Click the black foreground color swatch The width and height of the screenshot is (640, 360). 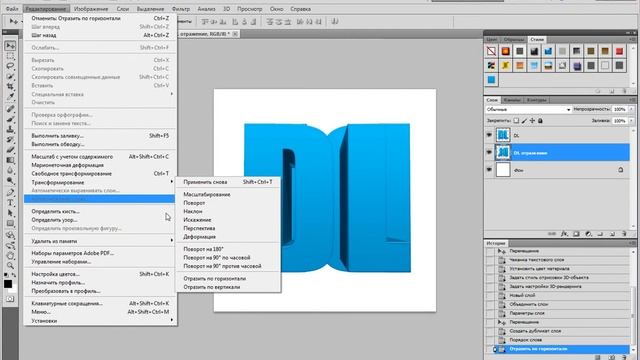8,284
